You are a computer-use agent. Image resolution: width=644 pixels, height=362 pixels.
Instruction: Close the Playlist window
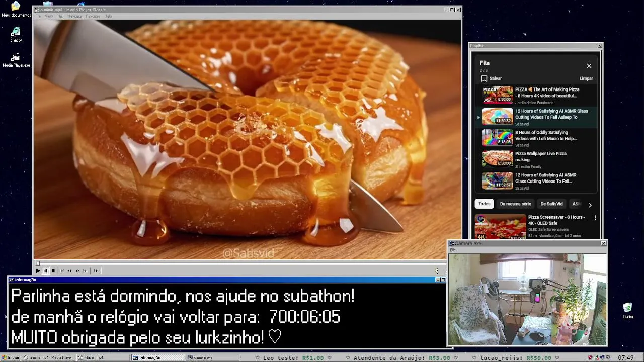[x=600, y=46]
